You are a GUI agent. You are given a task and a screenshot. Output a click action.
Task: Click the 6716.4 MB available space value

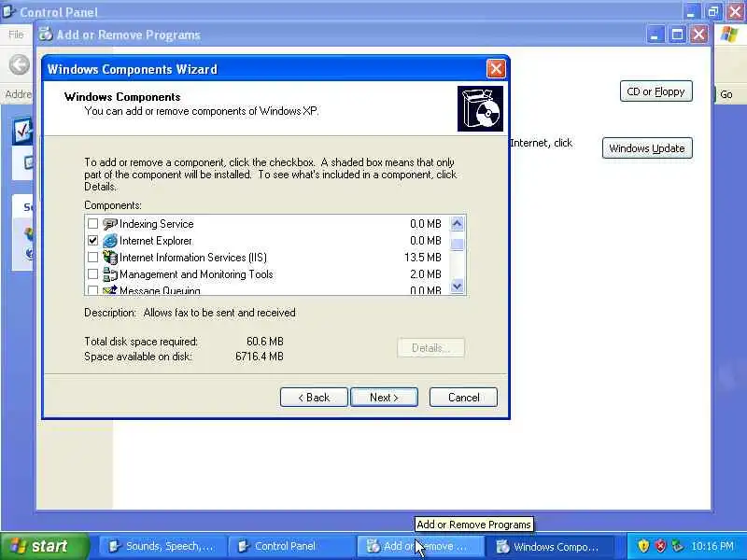point(260,357)
